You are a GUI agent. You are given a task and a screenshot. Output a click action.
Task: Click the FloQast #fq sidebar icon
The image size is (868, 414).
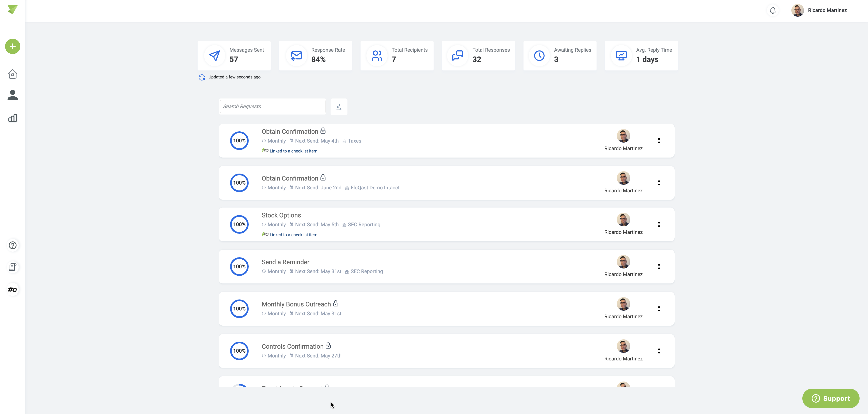pyautogui.click(x=12, y=290)
